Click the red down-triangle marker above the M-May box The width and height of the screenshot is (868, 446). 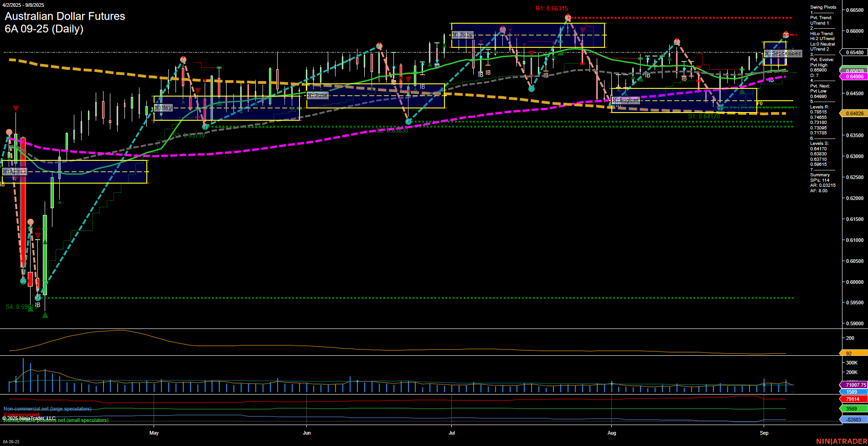click(x=198, y=90)
